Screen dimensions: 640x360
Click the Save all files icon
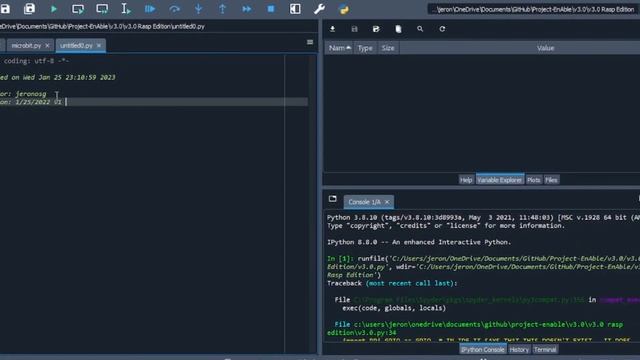pos(29,9)
